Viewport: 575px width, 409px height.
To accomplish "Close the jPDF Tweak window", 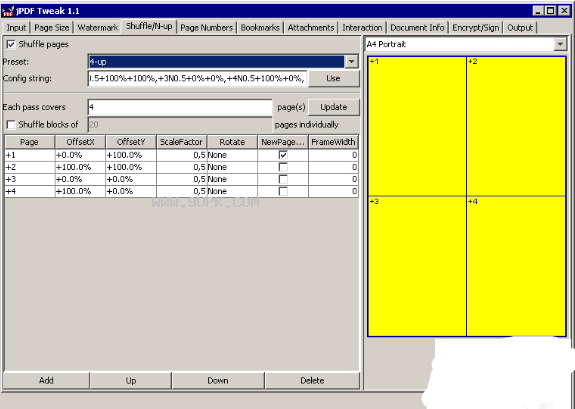I will [564, 11].
